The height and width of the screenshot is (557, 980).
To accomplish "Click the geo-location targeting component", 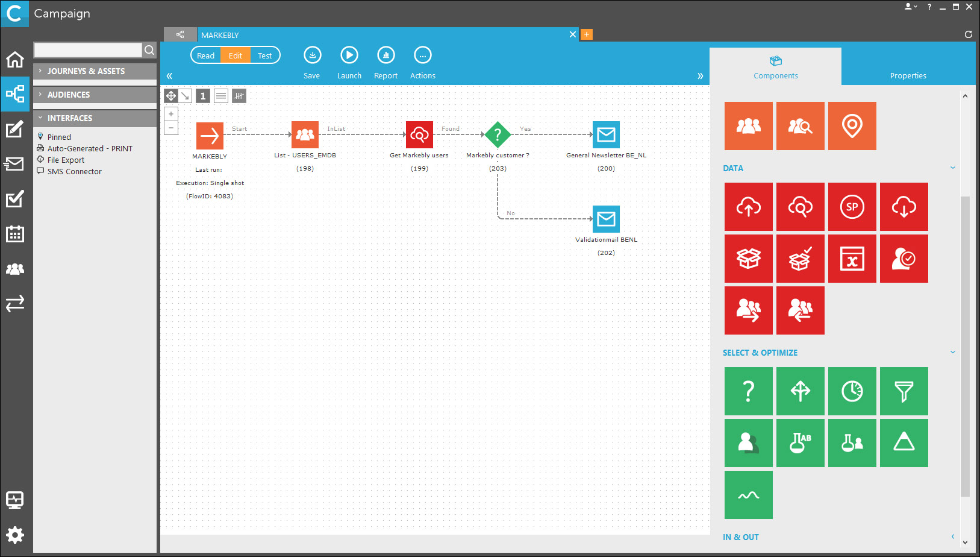I will [852, 125].
